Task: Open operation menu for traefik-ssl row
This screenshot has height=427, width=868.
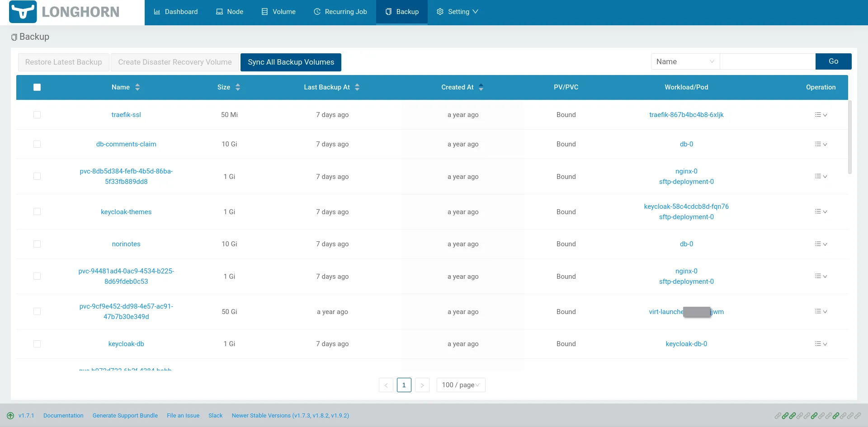Action: [821, 115]
